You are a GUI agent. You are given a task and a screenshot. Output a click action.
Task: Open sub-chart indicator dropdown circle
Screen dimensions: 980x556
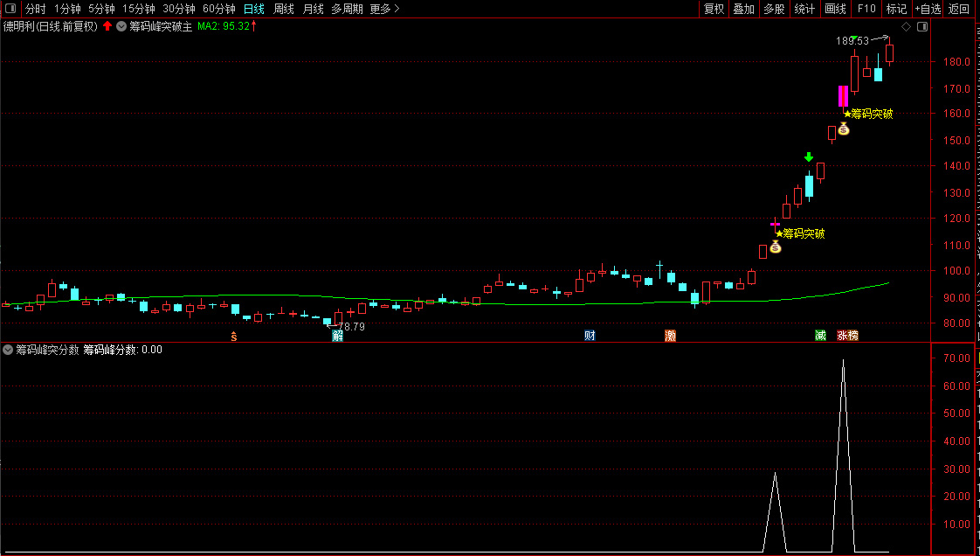tap(8, 350)
